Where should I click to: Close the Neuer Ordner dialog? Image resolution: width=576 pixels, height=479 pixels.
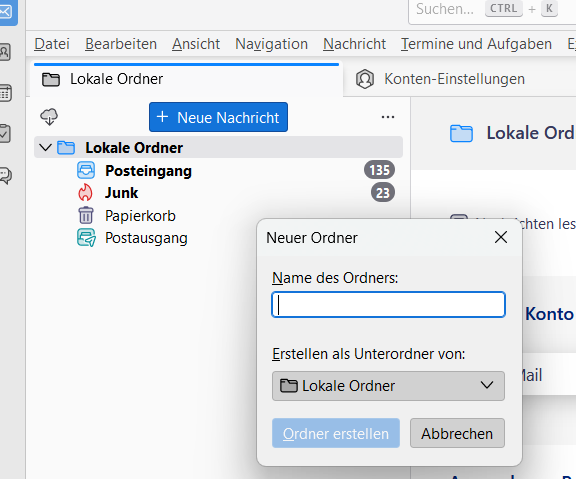pyautogui.click(x=501, y=237)
